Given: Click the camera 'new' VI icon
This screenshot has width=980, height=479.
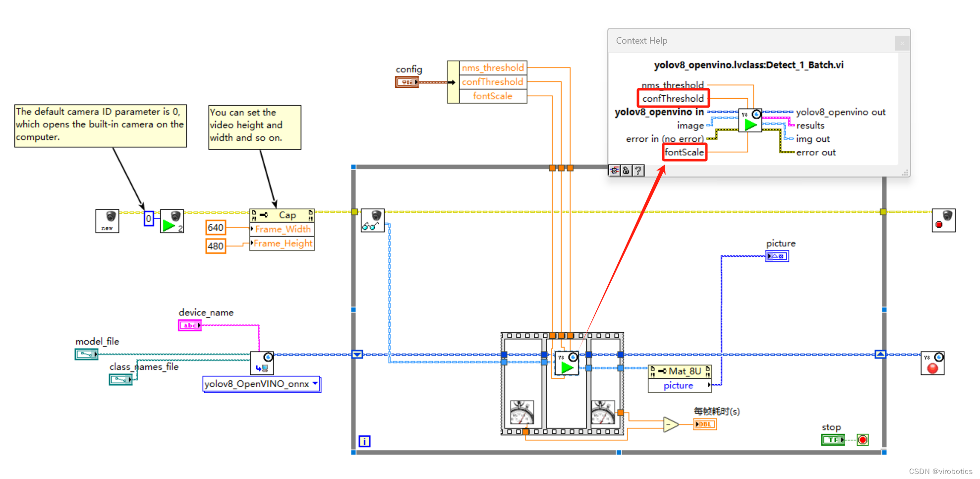Looking at the screenshot, I should 107,221.
